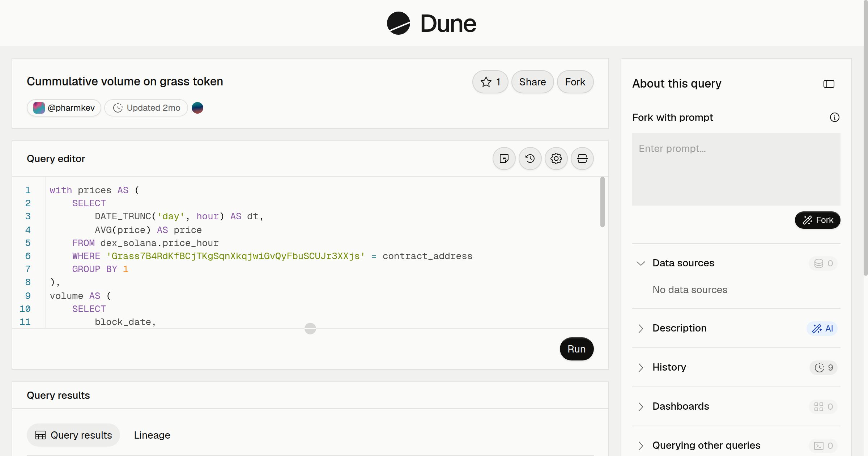Click the Data sources count badge

click(x=824, y=263)
